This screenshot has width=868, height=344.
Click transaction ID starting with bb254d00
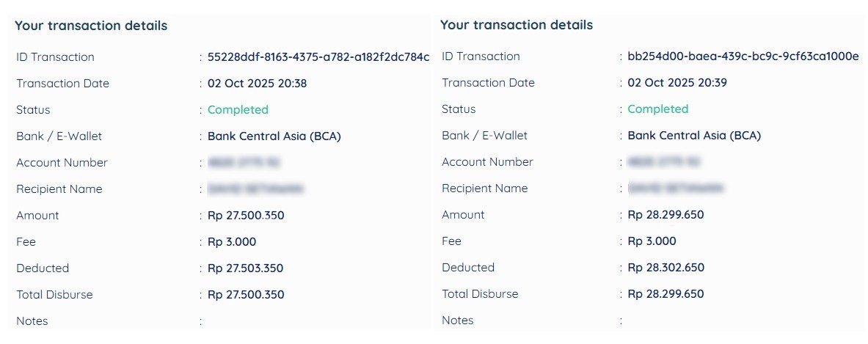click(x=743, y=56)
